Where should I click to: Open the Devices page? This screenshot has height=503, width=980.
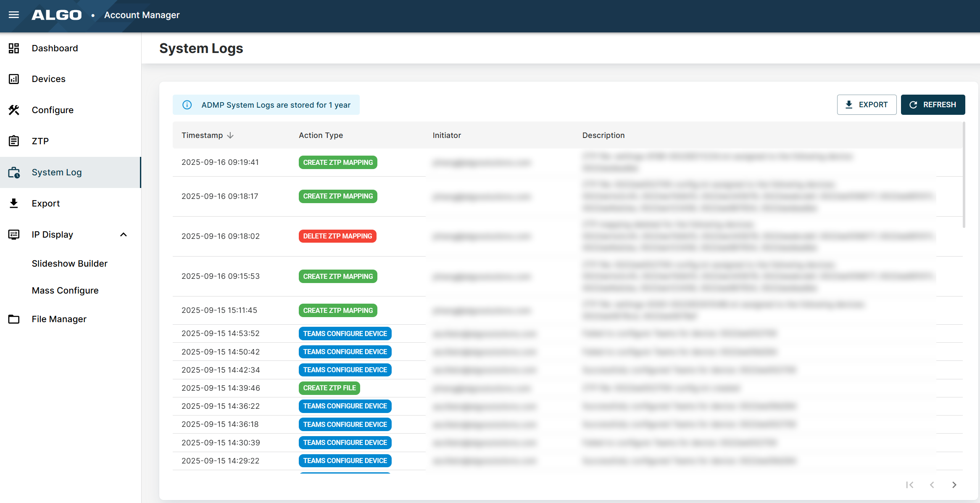point(71,79)
